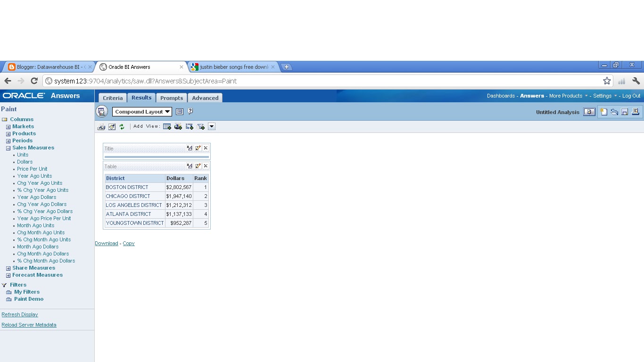The height and width of the screenshot is (362, 644).
Task: Go to the Advanced tab
Action: coord(205,98)
